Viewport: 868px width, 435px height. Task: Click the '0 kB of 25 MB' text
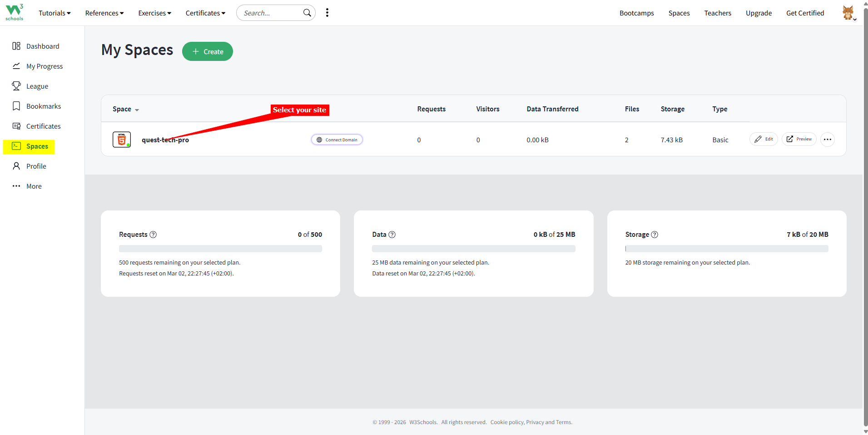pos(554,235)
